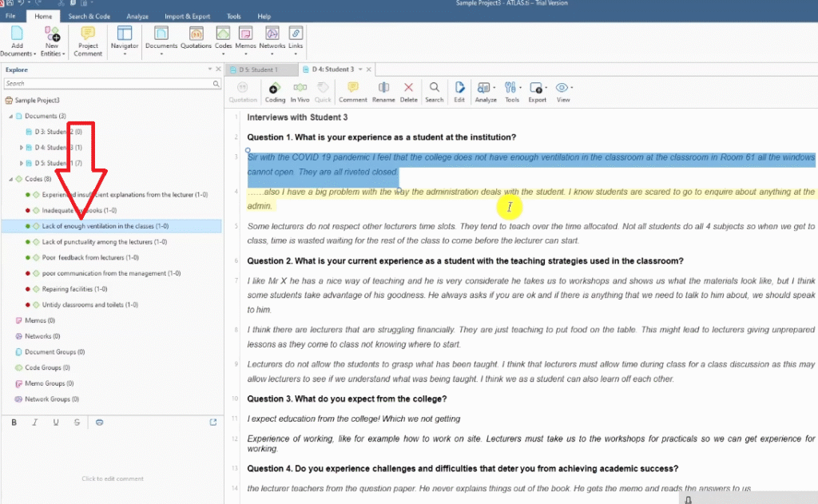The width and height of the screenshot is (818, 504).
Task: Click the Explore search input field
Action: click(x=108, y=83)
